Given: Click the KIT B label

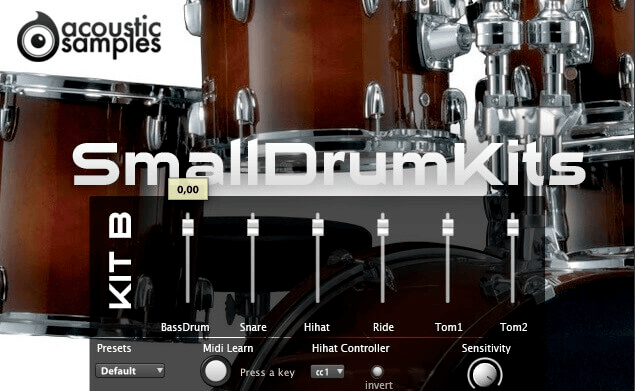Looking at the screenshot, I should (x=120, y=261).
